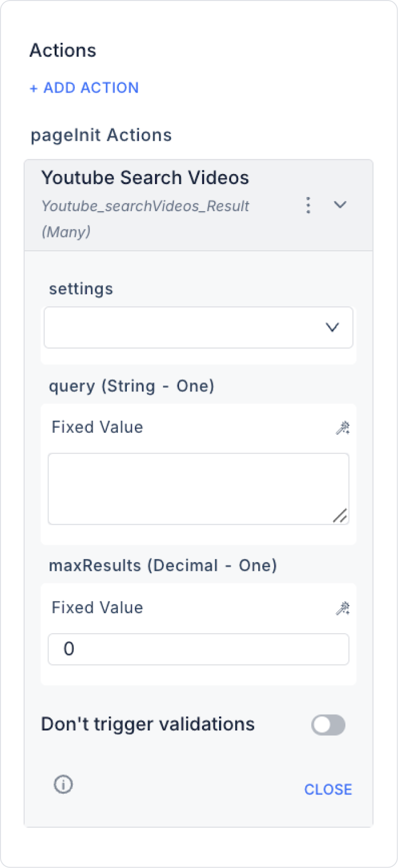Click the Youtube Search Videos title

pyautogui.click(x=145, y=177)
